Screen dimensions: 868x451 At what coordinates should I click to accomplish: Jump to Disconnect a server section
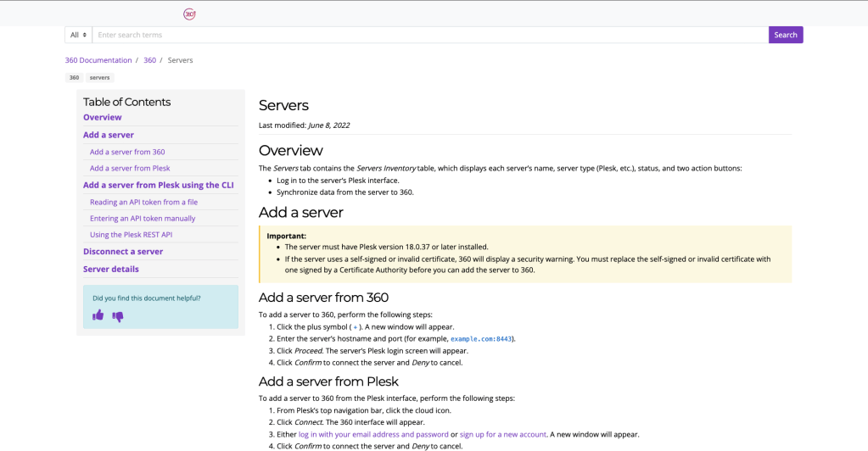123,251
